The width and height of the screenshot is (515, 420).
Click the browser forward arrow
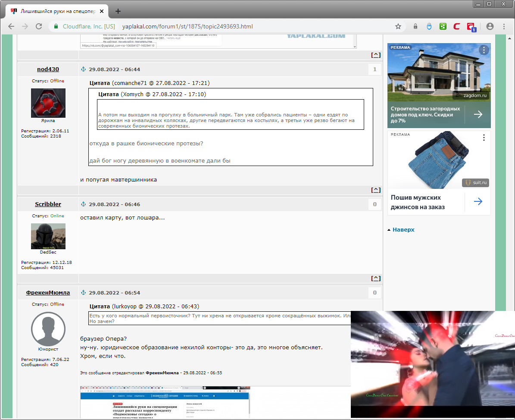(25, 26)
